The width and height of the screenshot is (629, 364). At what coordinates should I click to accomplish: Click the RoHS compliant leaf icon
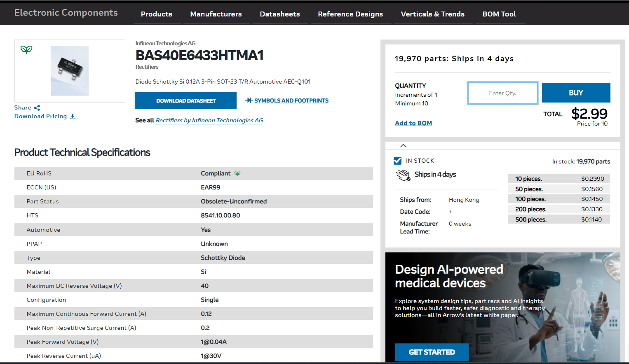pos(237,174)
